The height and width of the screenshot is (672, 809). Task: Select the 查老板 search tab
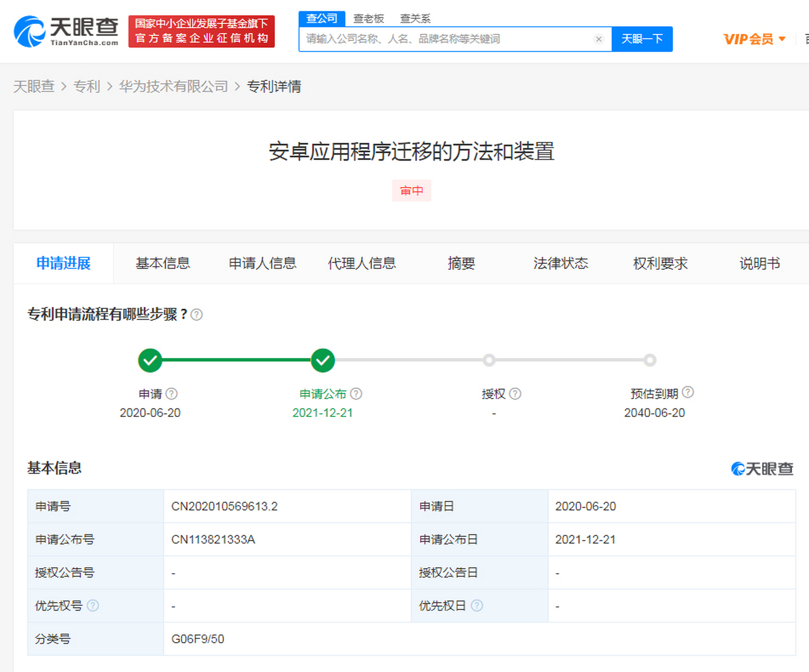(x=369, y=19)
